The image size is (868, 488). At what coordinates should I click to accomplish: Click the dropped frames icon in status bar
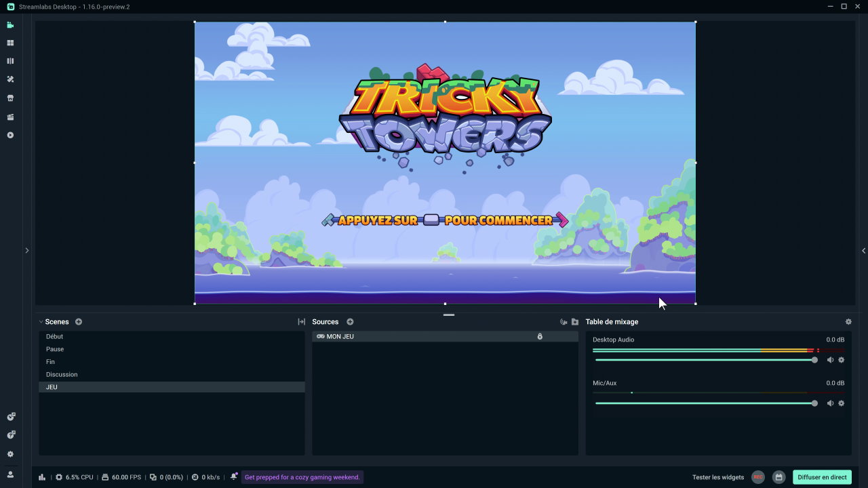click(153, 477)
